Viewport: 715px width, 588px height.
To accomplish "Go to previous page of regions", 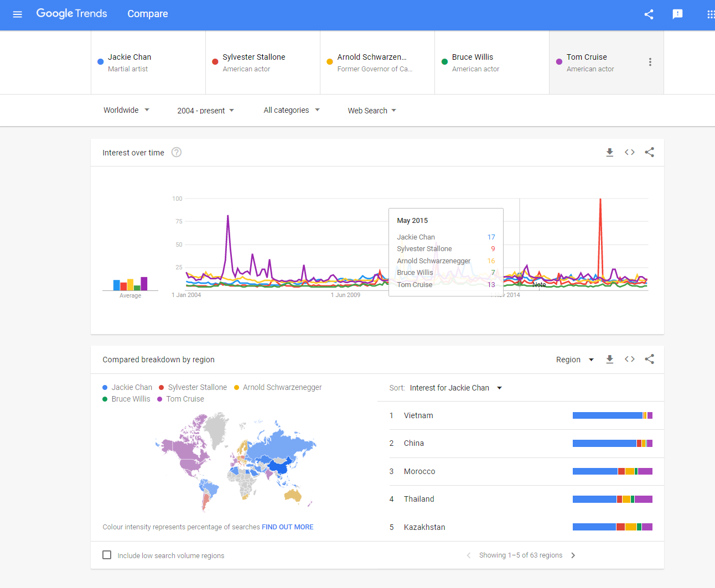I will 469,555.
